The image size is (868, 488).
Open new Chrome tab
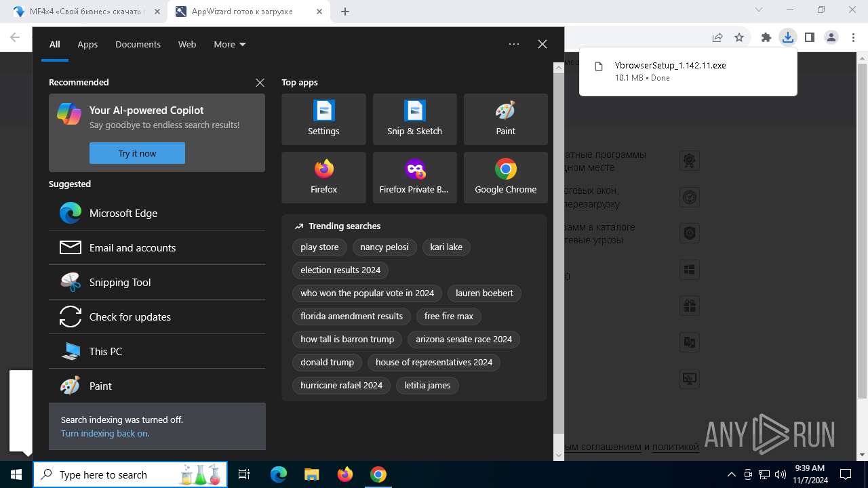345,12
